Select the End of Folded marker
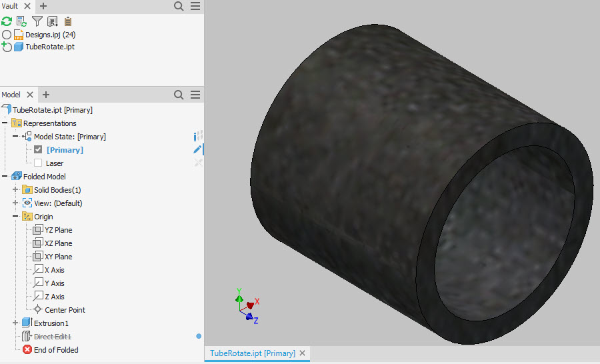This screenshot has height=364, width=600. click(56, 350)
